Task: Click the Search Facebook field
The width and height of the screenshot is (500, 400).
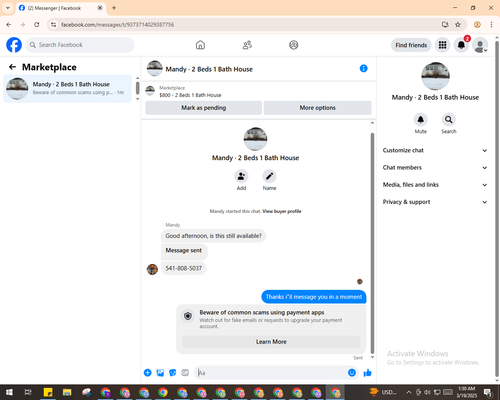Action: pos(80,45)
